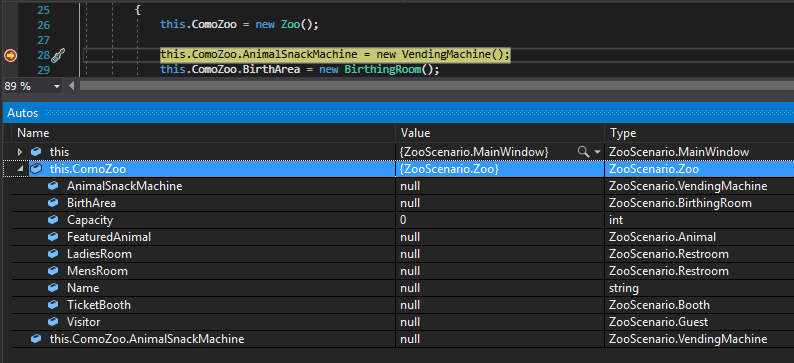Screen dimensions: 794x363
Task: Click the left arrow of the horizontal scrollbar
Action: [71, 86]
